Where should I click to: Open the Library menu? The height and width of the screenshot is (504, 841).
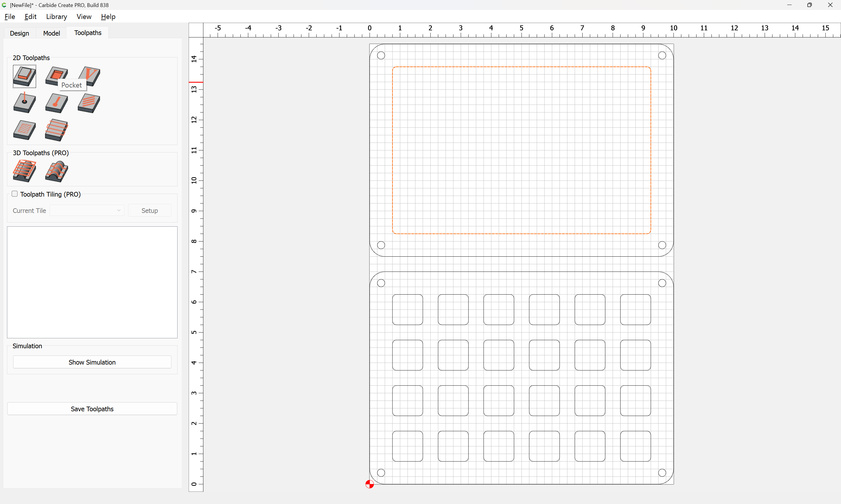pos(56,17)
